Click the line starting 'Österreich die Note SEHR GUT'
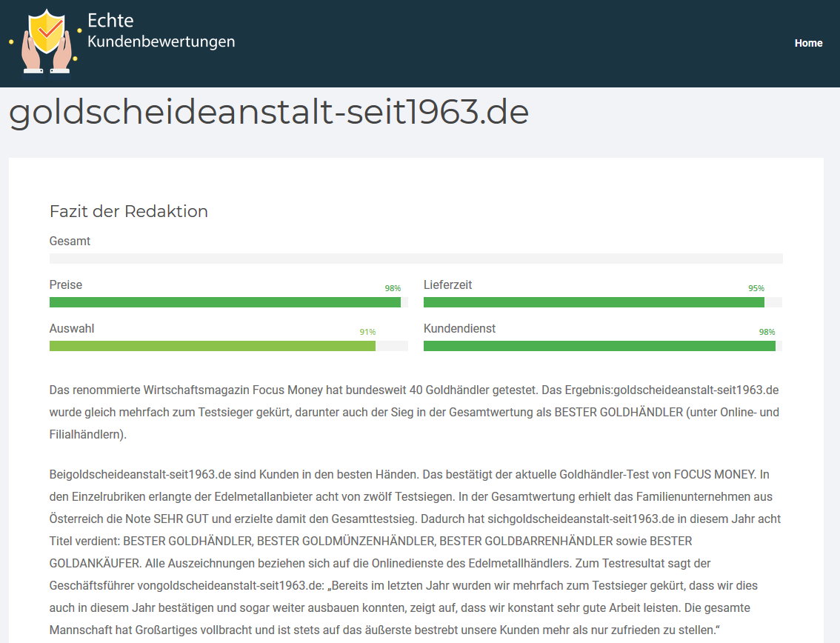This screenshot has width=840, height=643. pyautogui.click(x=415, y=519)
